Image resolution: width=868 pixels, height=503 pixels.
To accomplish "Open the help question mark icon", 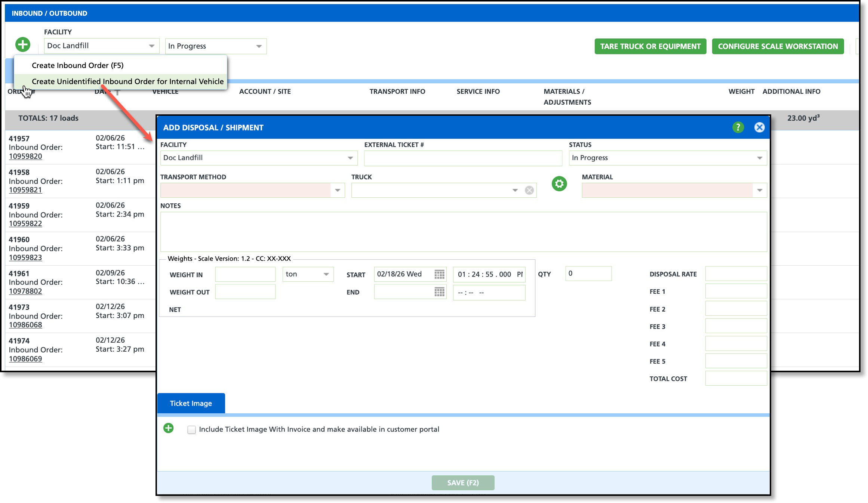I will 738,127.
